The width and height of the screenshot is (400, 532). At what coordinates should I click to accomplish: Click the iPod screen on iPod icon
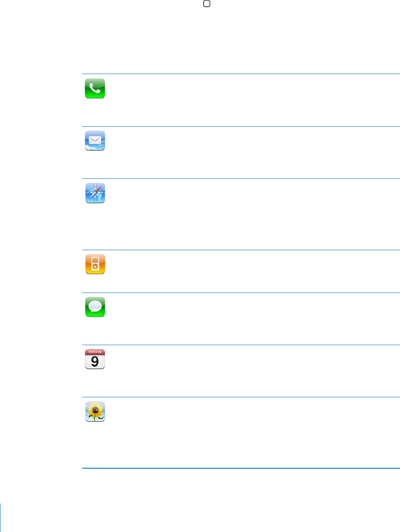tap(95, 260)
